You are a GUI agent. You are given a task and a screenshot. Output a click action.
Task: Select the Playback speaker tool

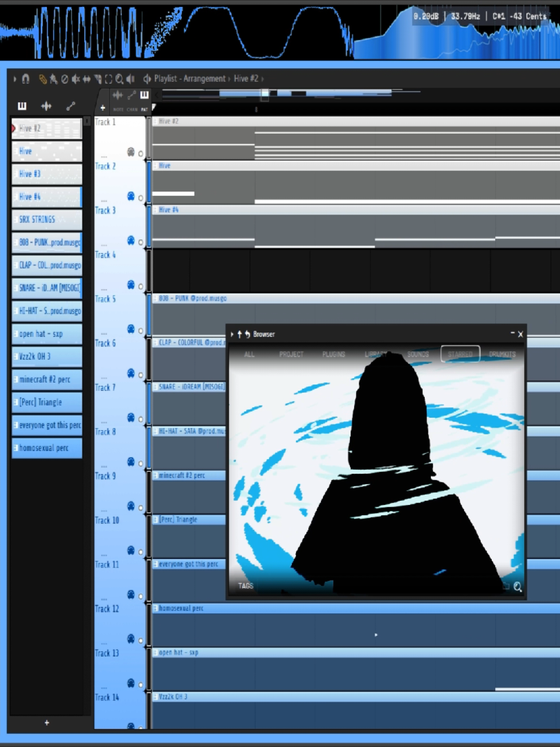(x=131, y=79)
